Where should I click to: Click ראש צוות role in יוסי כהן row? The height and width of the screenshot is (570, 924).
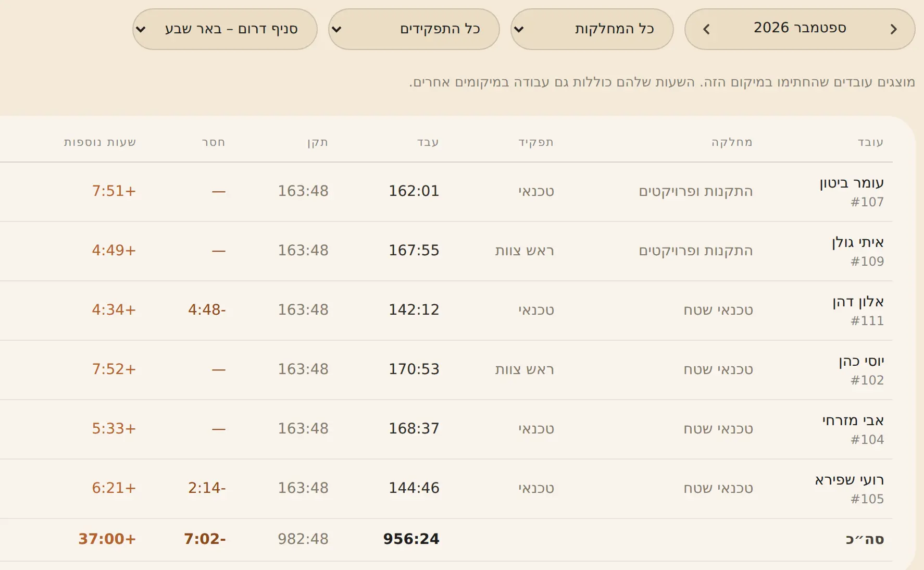[x=525, y=369]
